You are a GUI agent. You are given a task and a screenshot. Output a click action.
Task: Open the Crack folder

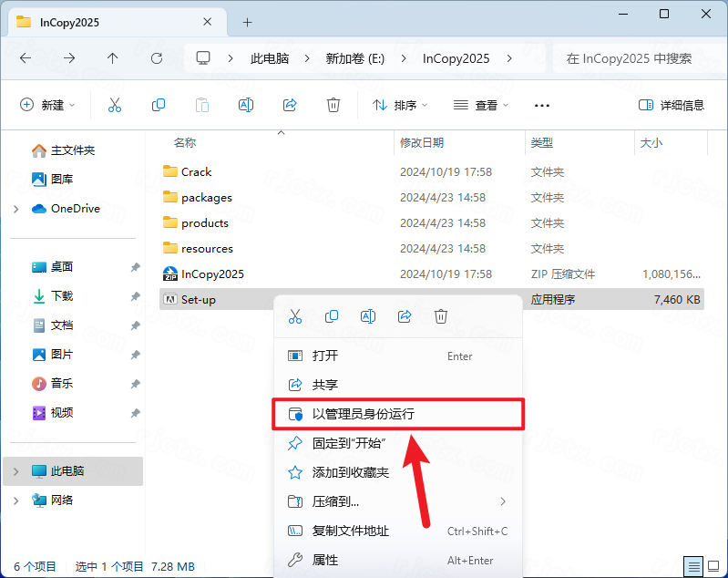point(196,171)
